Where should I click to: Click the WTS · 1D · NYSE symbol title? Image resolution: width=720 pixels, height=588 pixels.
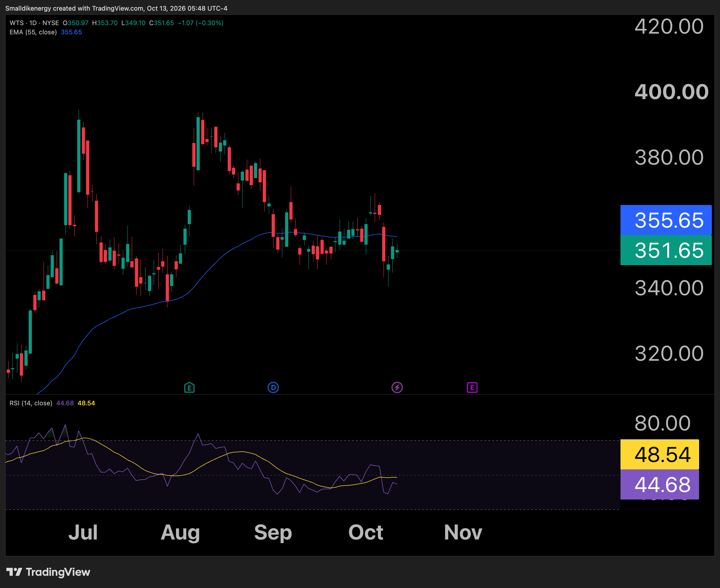click(34, 23)
